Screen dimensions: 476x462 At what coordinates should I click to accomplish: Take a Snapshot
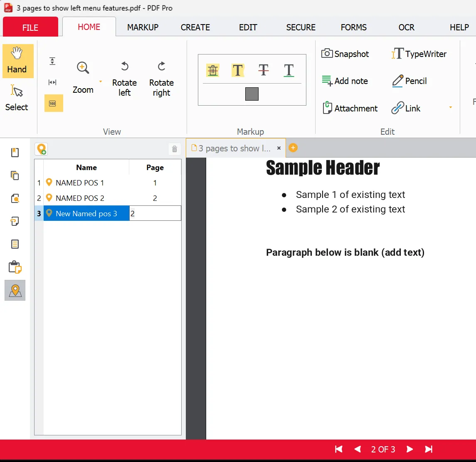(x=345, y=54)
